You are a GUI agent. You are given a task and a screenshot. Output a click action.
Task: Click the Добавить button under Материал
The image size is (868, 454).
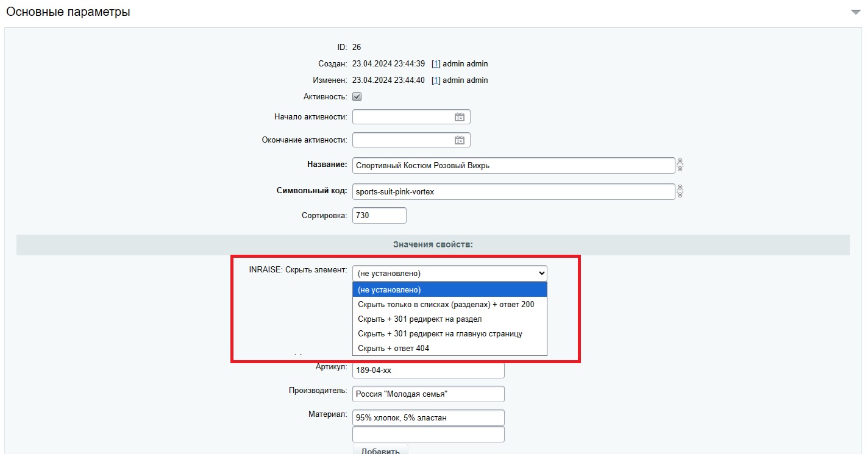[x=380, y=450]
